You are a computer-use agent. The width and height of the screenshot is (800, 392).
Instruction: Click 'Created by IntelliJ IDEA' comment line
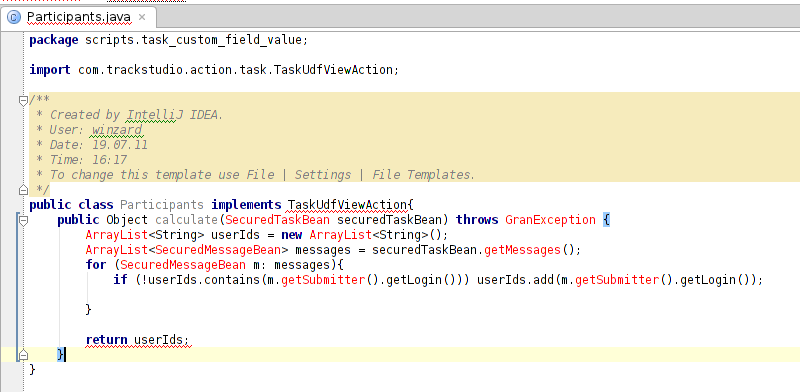click(130, 115)
